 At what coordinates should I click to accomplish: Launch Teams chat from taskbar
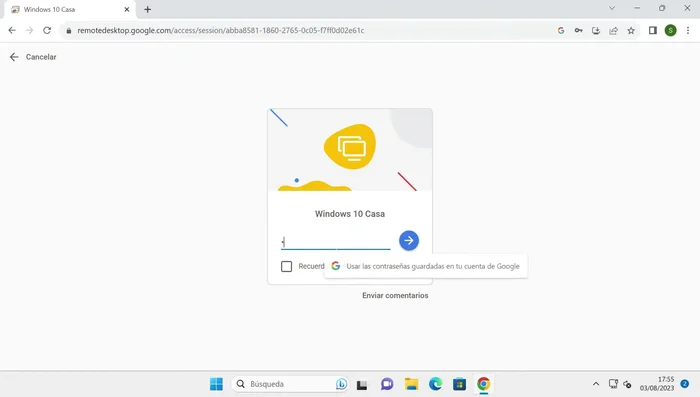[387, 384]
